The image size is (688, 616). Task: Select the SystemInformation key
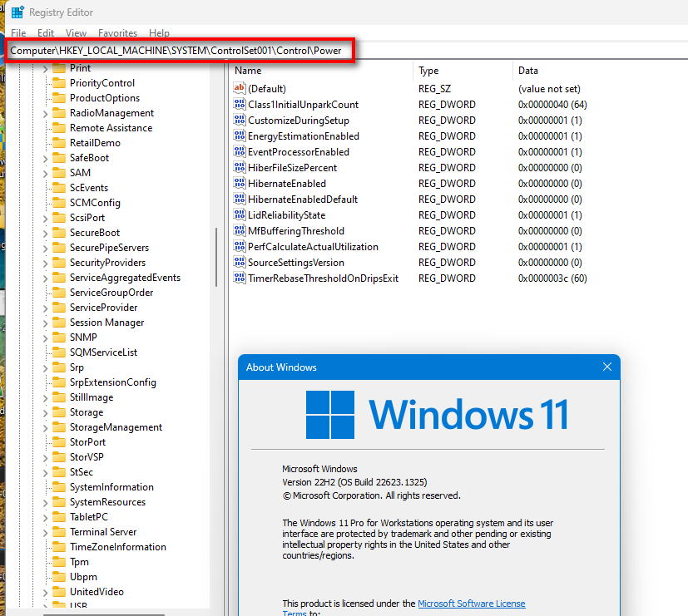[111, 487]
